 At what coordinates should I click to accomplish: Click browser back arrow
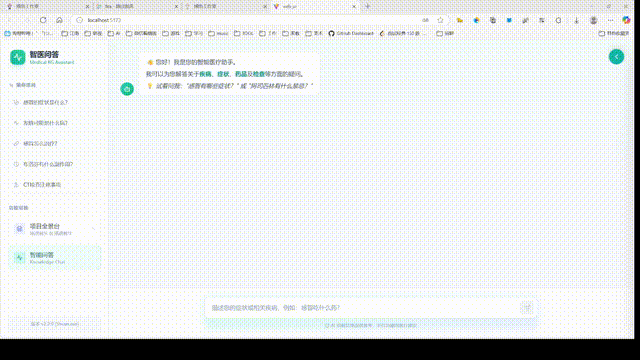(x=10, y=20)
